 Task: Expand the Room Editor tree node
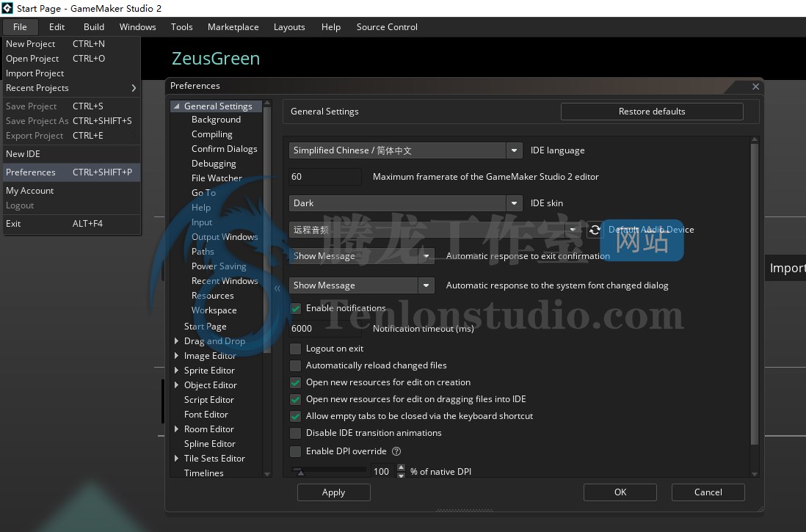[x=176, y=429]
